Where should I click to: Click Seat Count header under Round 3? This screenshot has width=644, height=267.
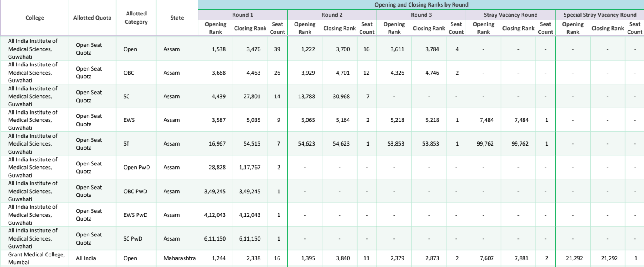(456, 28)
